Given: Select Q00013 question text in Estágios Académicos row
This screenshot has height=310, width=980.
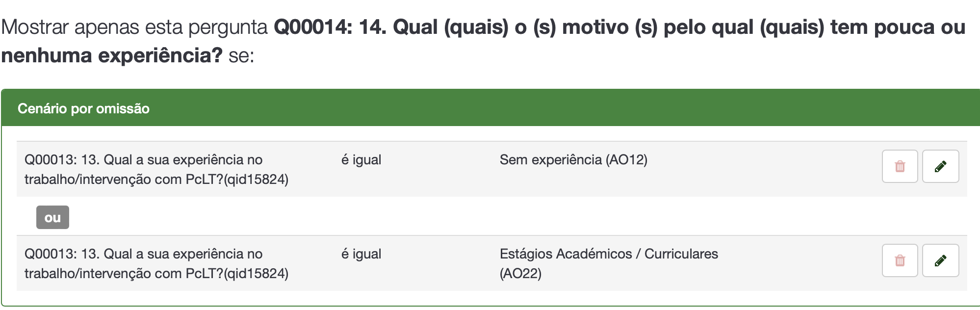Looking at the screenshot, I should click(143, 254).
